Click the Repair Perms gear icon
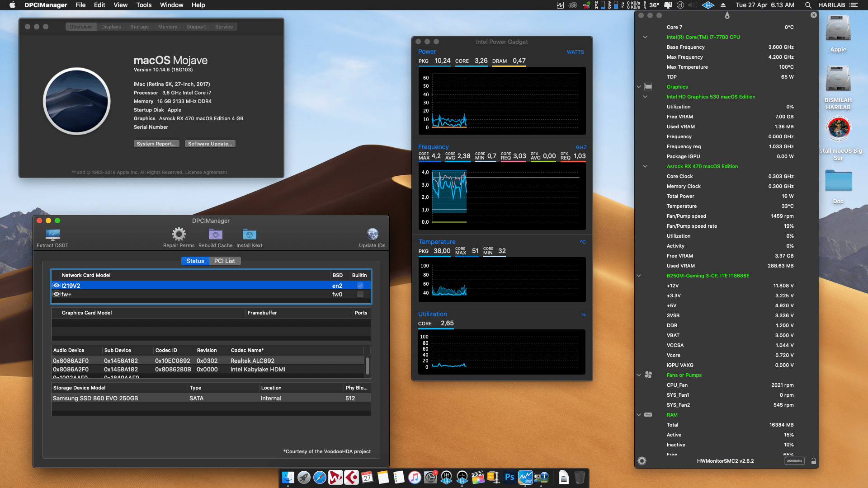The width and height of the screenshot is (868, 488). [x=179, y=234]
